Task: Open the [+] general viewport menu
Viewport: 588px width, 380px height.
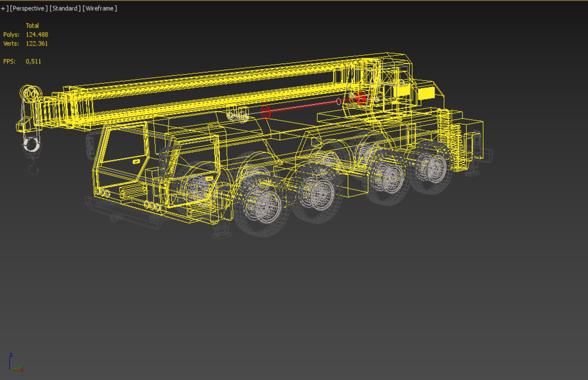Action: click(x=3, y=8)
